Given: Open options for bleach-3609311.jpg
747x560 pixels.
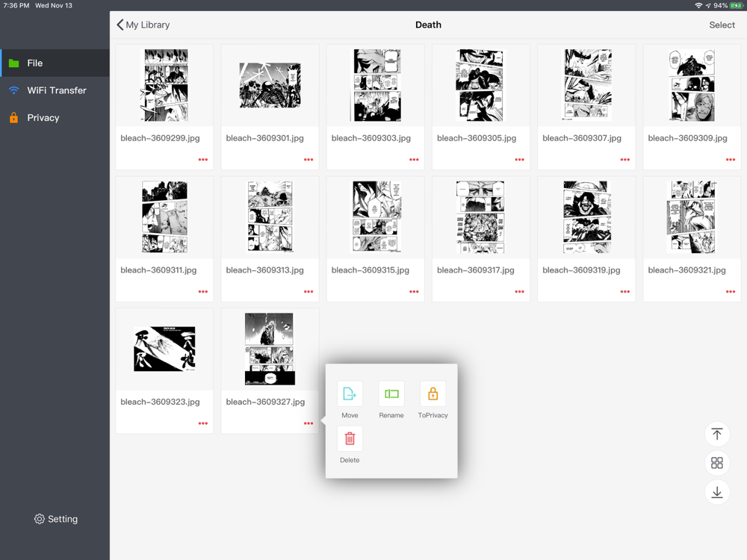Looking at the screenshot, I should coord(203,291).
